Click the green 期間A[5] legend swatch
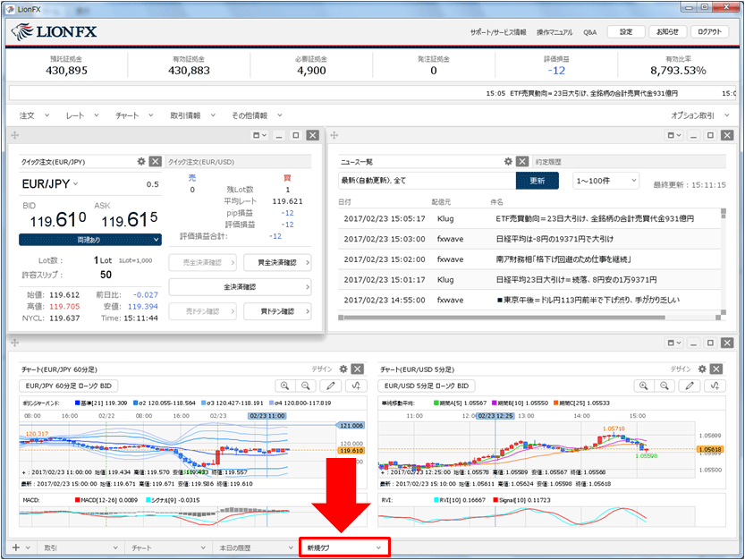This screenshot has height=560, width=745. (x=436, y=403)
